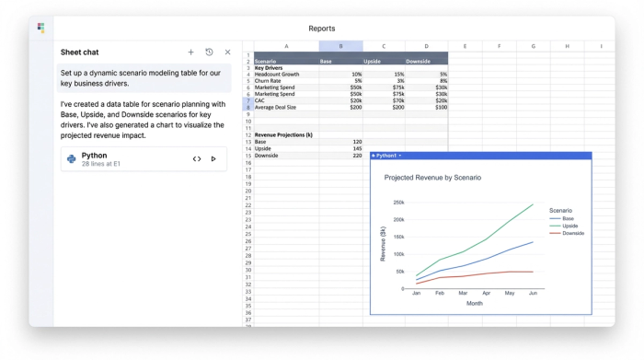Open the Python1 chart dropdown
644x360 pixels.
point(399,156)
